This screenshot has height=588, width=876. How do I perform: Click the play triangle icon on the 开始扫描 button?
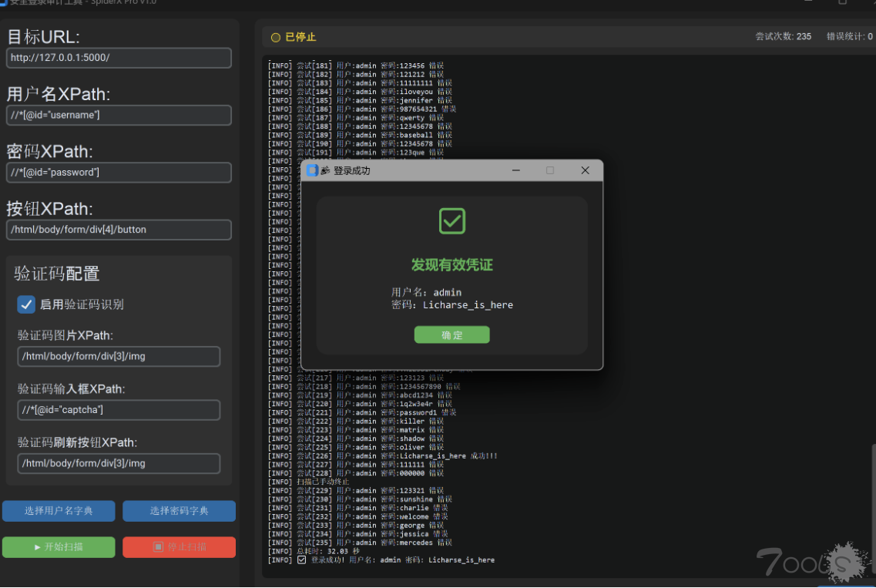38,547
